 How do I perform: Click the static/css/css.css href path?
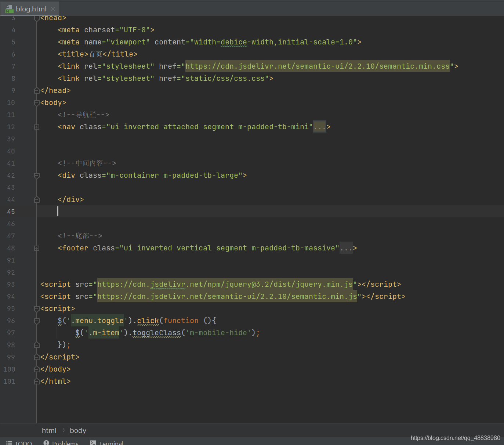[x=225, y=78]
